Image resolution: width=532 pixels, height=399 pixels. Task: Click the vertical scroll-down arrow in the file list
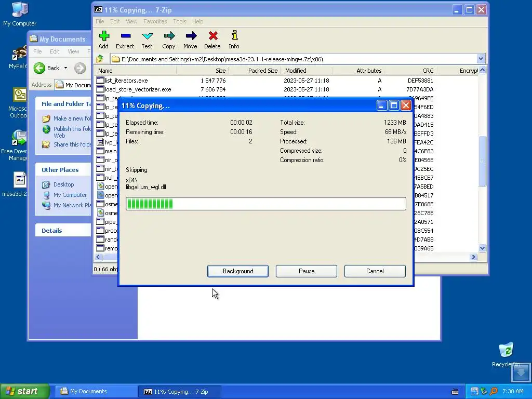(482, 248)
